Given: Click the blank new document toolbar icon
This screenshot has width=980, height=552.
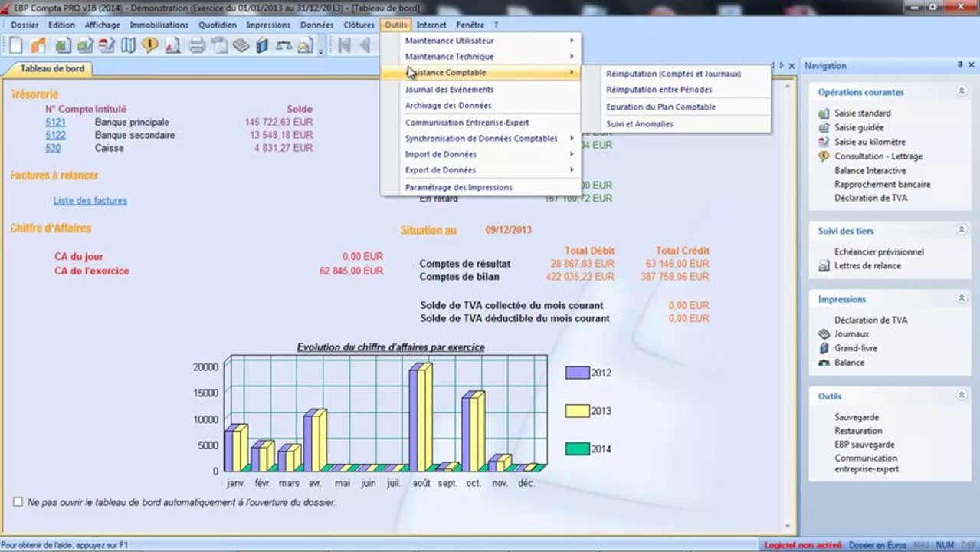Looking at the screenshot, I should pyautogui.click(x=16, y=45).
